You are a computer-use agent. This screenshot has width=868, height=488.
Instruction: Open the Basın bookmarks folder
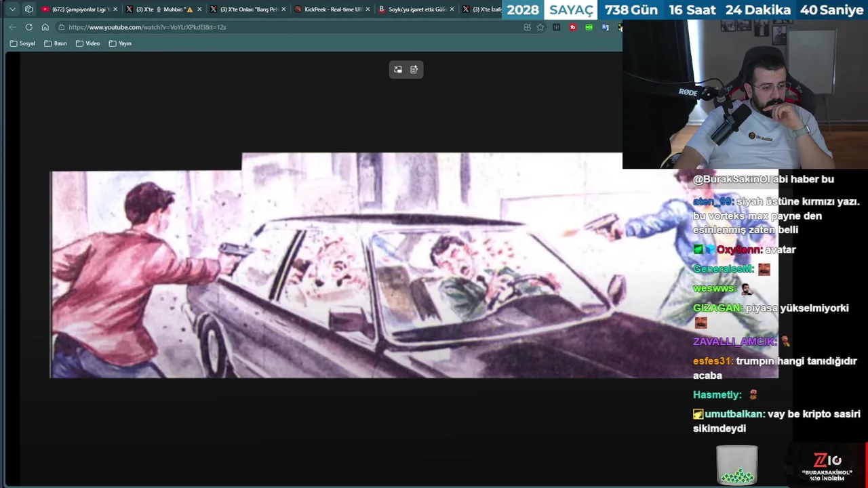click(56, 43)
